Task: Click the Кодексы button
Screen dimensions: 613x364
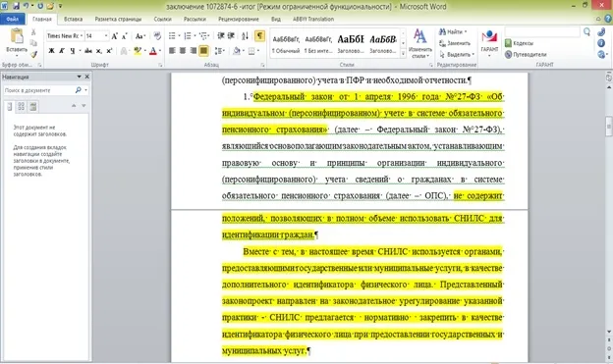Action: [x=519, y=43]
